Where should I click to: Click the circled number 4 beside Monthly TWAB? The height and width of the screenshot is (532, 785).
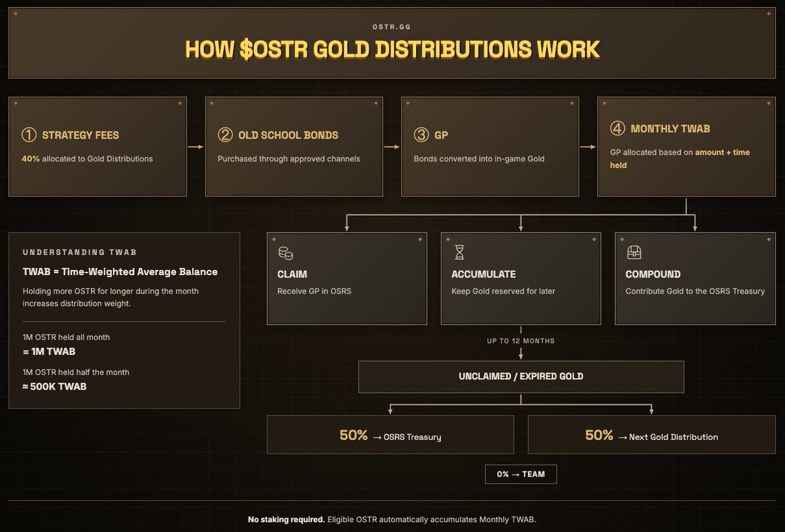click(618, 129)
